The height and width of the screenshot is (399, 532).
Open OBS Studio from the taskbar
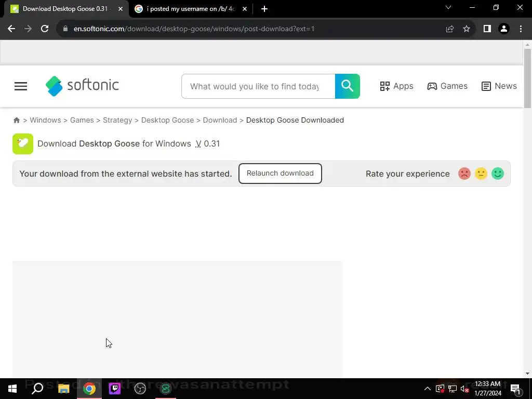[x=140, y=389]
